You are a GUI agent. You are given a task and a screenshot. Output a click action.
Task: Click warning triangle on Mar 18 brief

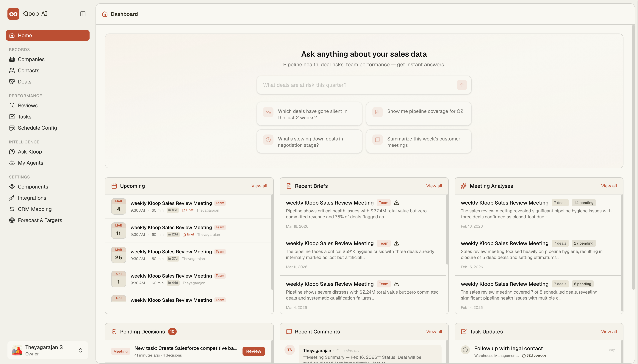(x=396, y=202)
